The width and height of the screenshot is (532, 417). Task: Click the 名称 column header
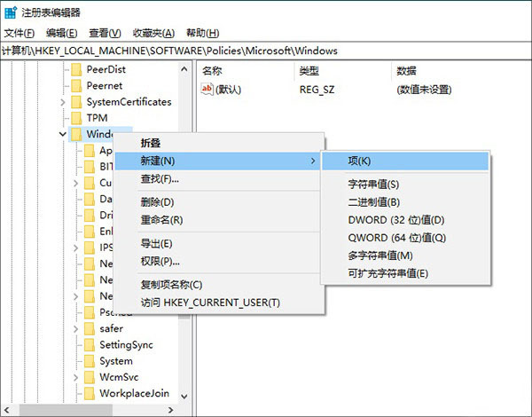(212, 70)
